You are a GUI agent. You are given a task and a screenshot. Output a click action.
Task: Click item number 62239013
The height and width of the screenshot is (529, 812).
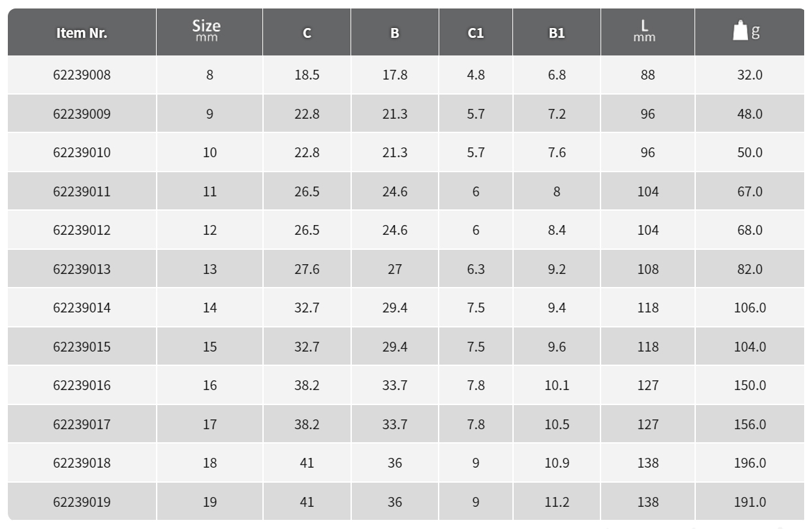click(x=82, y=269)
